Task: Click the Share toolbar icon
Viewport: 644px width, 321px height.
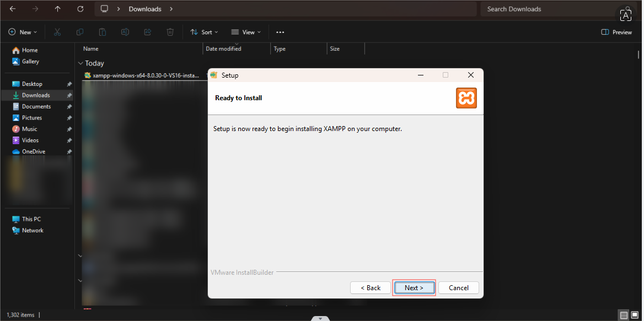Action: [148, 32]
